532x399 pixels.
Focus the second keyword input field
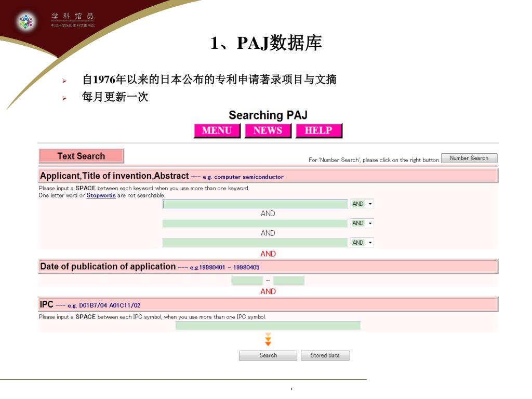click(255, 223)
